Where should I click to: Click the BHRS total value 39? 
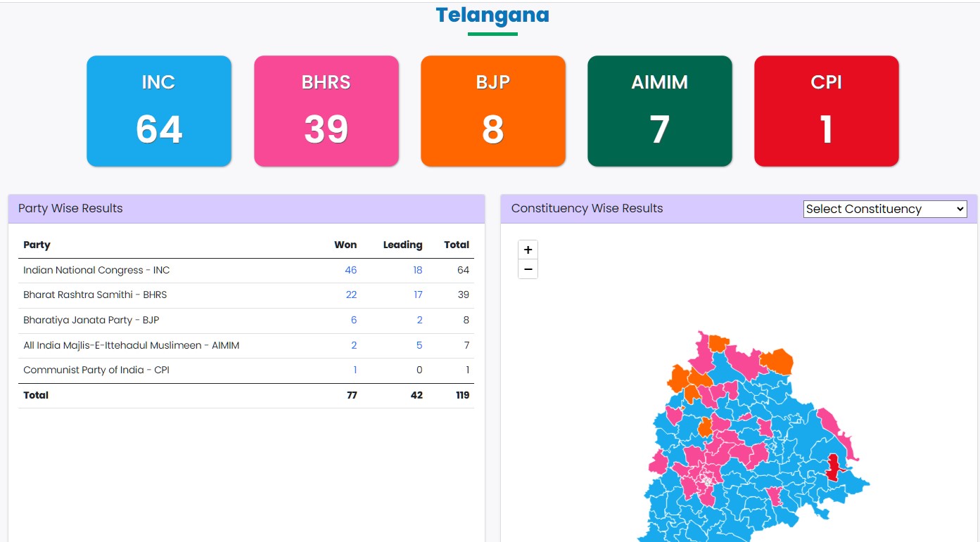(x=463, y=295)
